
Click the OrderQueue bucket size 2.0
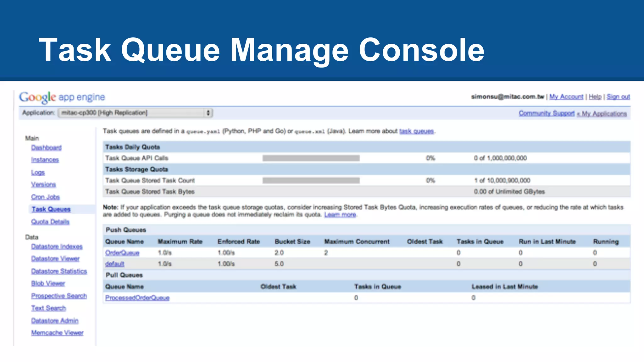coord(279,253)
